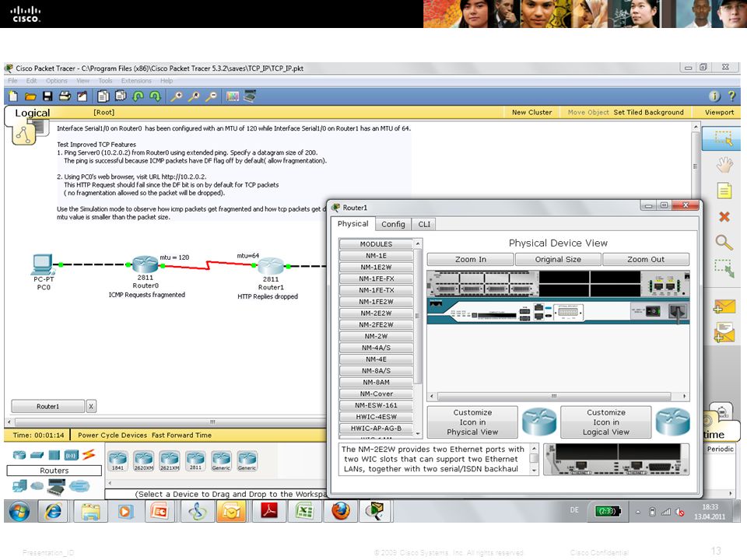Click the Zoom In magnifier icon

pos(177,96)
